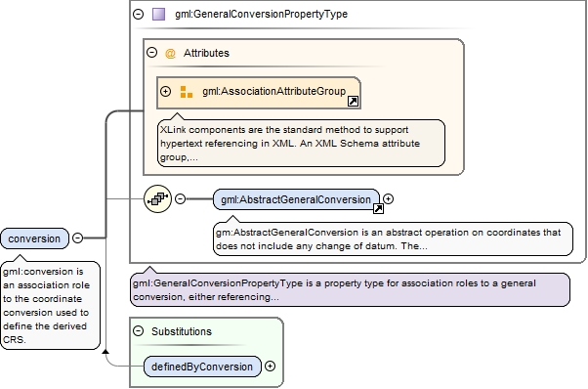This screenshot has height=389, width=588.
Task: Follow the AbstractGeneralConversion reference arrow icon
Action: 378,208
